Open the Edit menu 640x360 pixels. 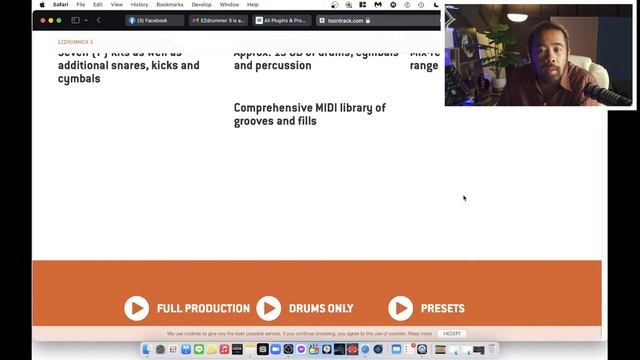pyautogui.click(x=98, y=4)
